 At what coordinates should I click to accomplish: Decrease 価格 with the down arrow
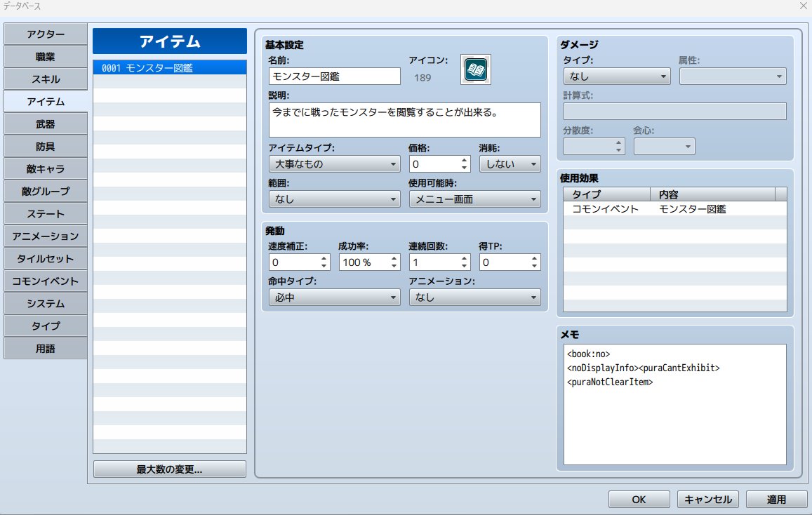click(465, 168)
